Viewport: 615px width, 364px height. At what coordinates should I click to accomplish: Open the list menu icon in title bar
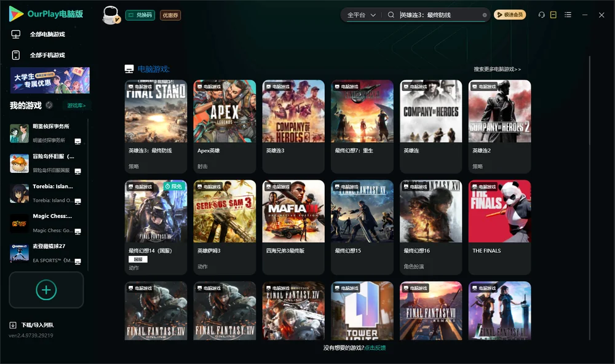pos(568,15)
